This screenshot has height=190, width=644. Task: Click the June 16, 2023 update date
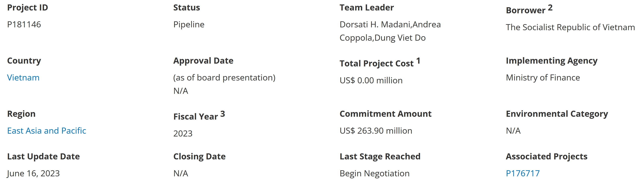click(x=33, y=173)
